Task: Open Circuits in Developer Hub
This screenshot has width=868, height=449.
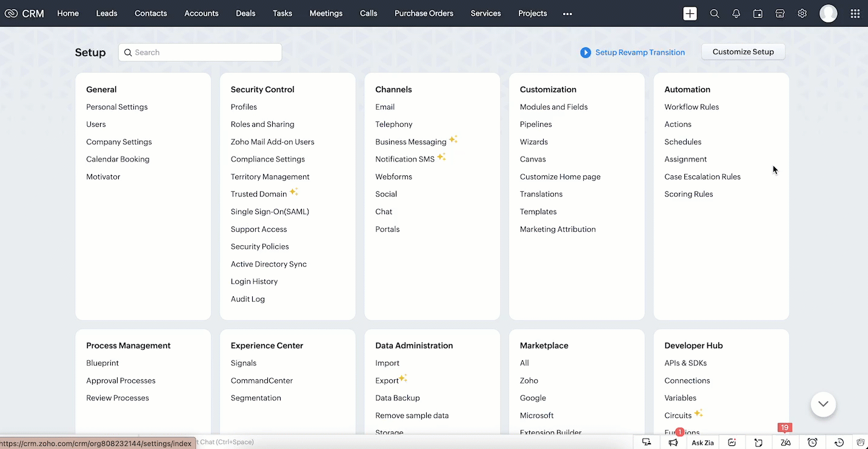Action: click(x=678, y=416)
